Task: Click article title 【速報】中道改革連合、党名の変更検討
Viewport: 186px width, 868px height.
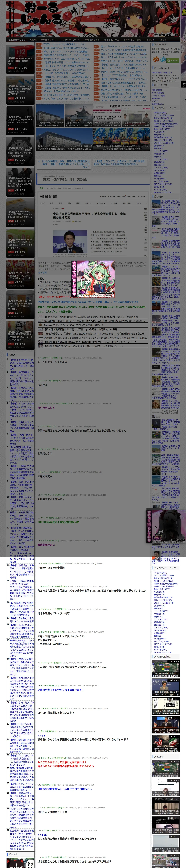Action: pos(65,180)
